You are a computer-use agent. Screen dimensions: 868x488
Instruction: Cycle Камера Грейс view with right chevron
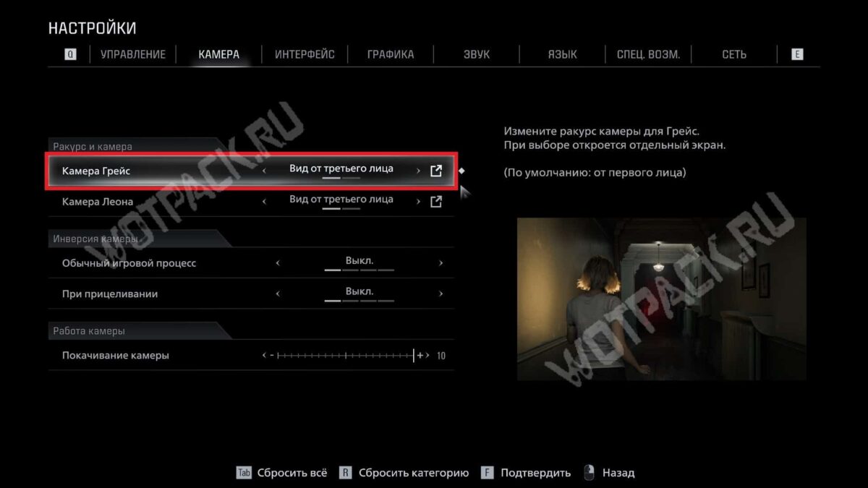(418, 171)
